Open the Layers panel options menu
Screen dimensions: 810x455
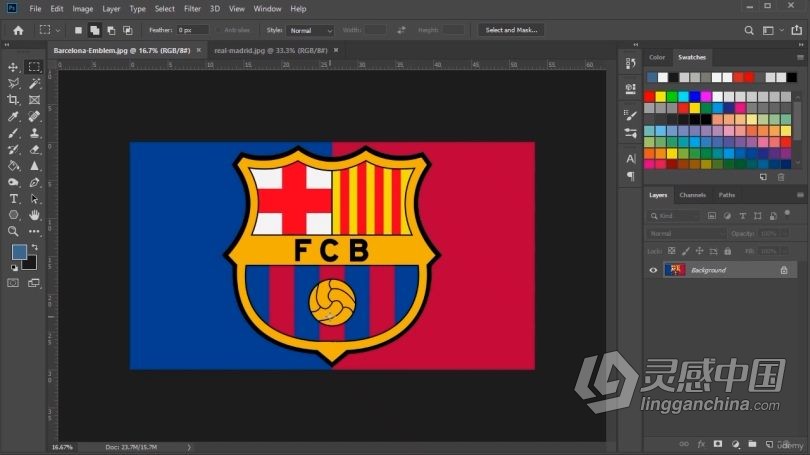point(800,195)
